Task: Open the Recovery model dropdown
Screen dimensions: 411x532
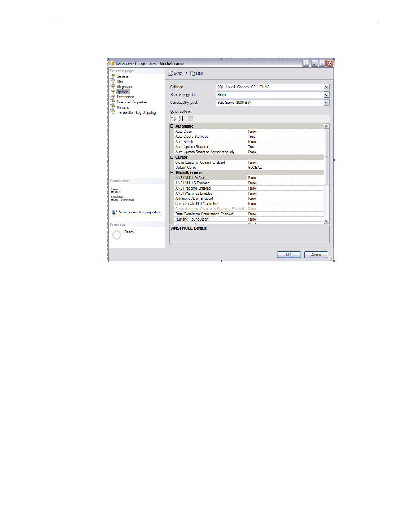Action: 326,95
